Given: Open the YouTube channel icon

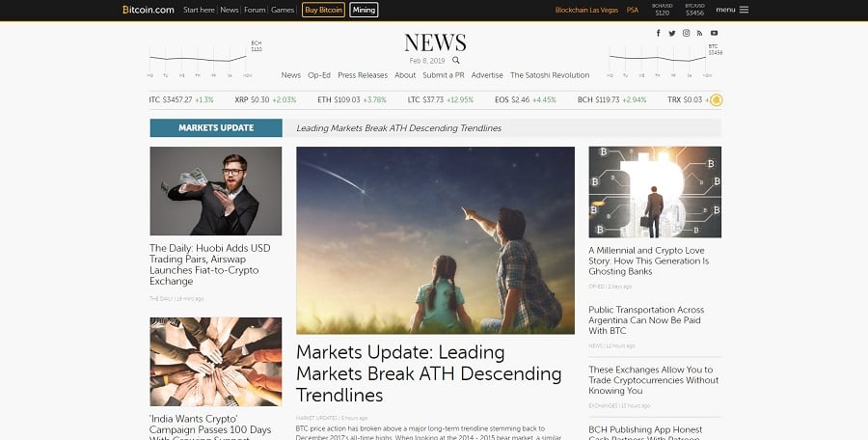Looking at the screenshot, I should 714,33.
